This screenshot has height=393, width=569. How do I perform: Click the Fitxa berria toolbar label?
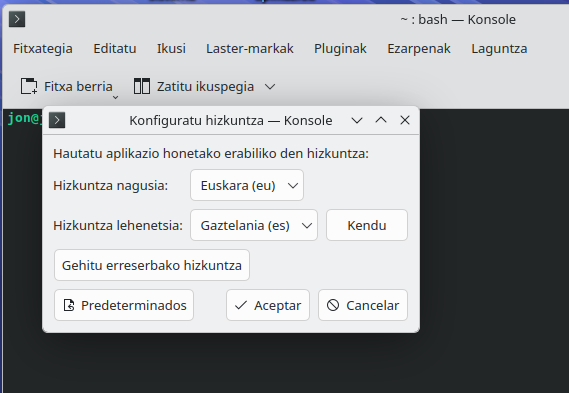tap(78, 86)
